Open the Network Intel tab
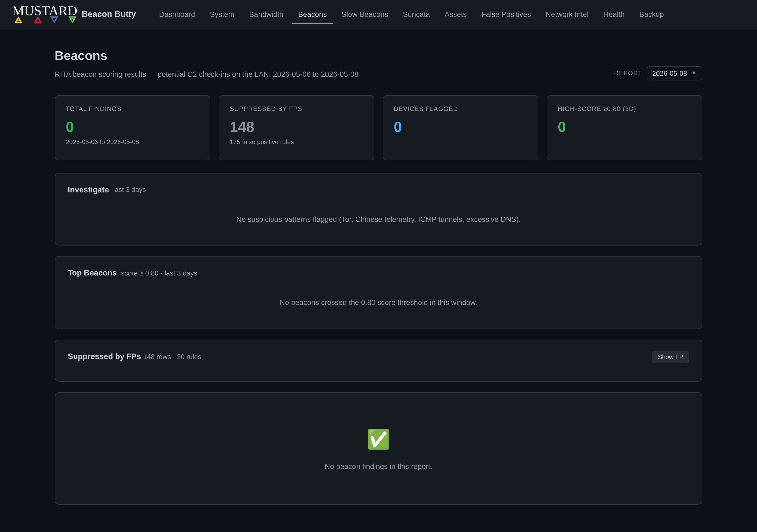The width and height of the screenshot is (757, 532). click(x=567, y=14)
